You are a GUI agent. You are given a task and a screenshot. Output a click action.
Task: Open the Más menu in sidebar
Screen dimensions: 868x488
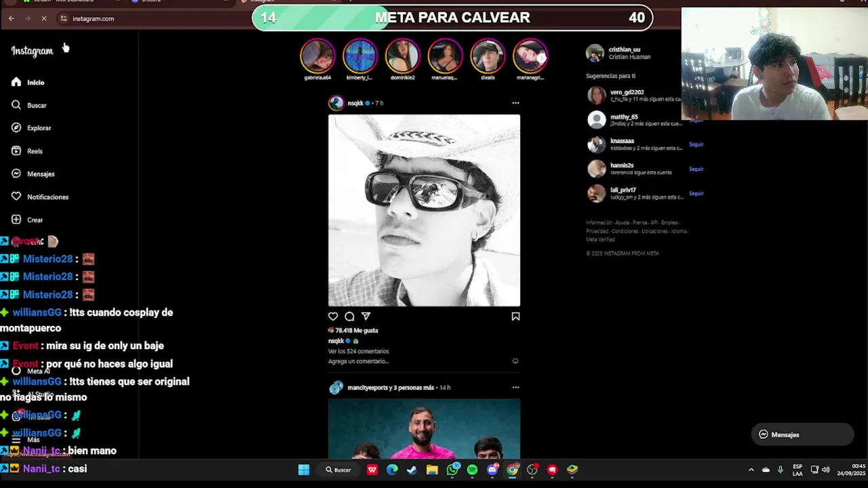coord(26,440)
